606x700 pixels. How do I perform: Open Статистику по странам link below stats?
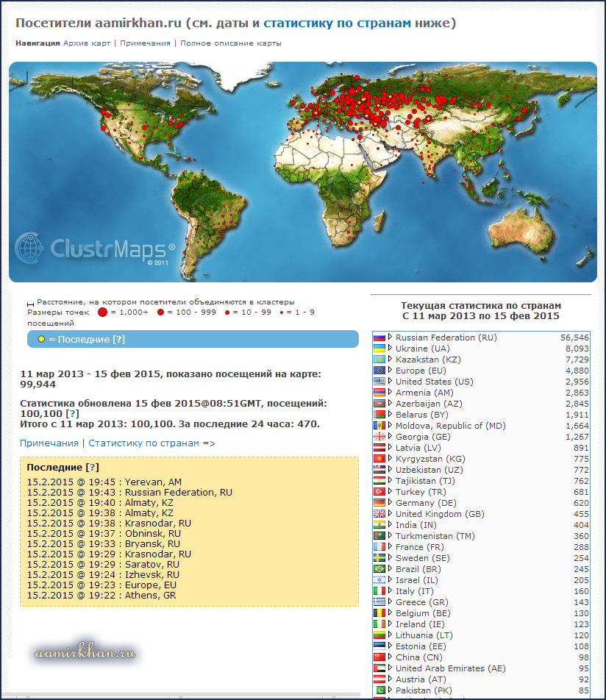click(x=143, y=443)
